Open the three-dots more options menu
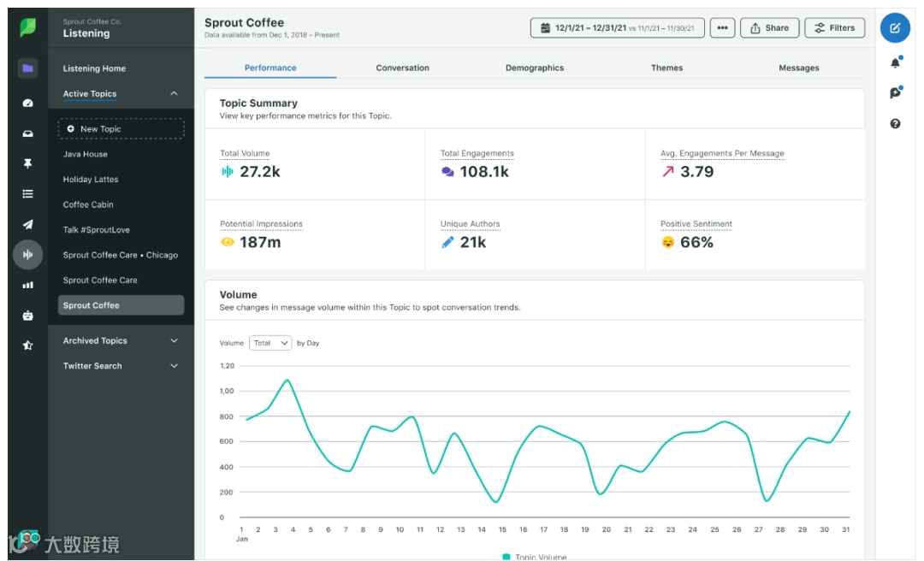This screenshot has width=924, height=561. point(722,27)
